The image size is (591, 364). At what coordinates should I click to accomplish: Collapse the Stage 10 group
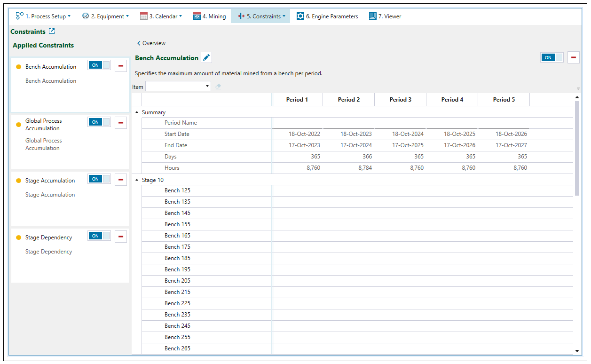[x=137, y=180]
